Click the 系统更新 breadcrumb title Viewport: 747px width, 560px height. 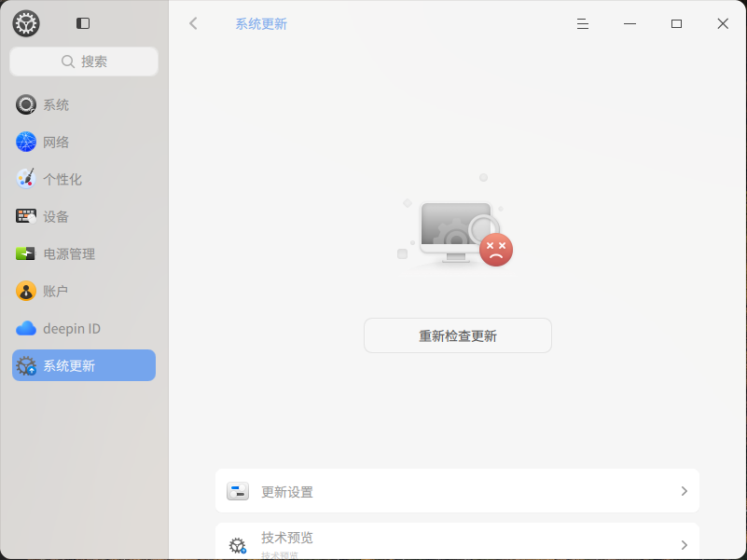(261, 24)
